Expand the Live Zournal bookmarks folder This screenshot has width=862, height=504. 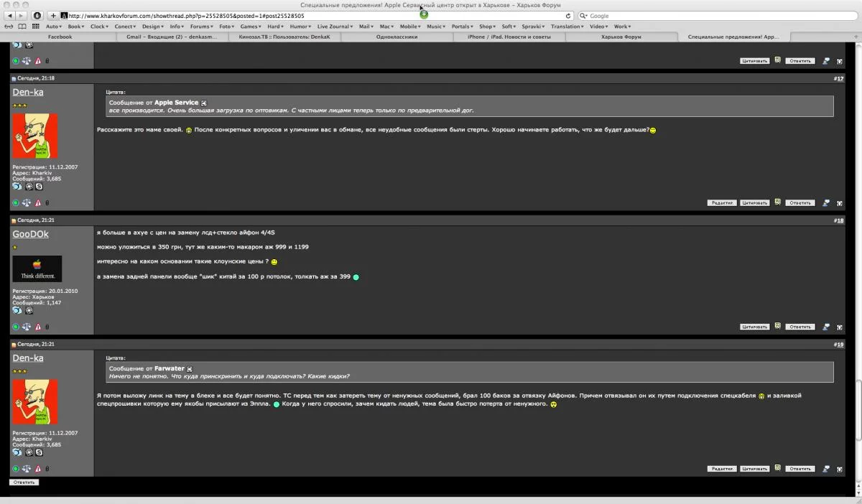coord(335,27)
